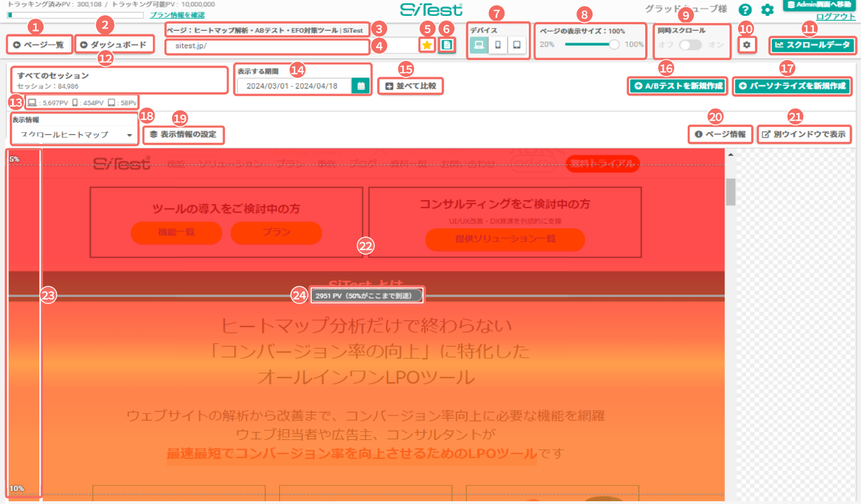Go to the dashboard (ダッシュボード)
Image resolution: width=861 pixels, height=504 pixels.
click(114, 45)
